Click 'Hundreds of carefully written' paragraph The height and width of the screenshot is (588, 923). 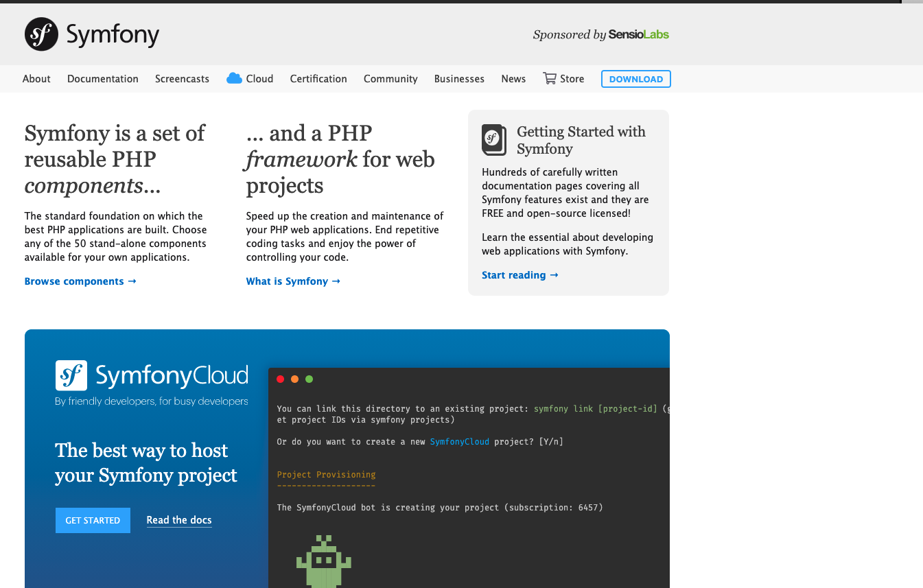pos(565,193)
